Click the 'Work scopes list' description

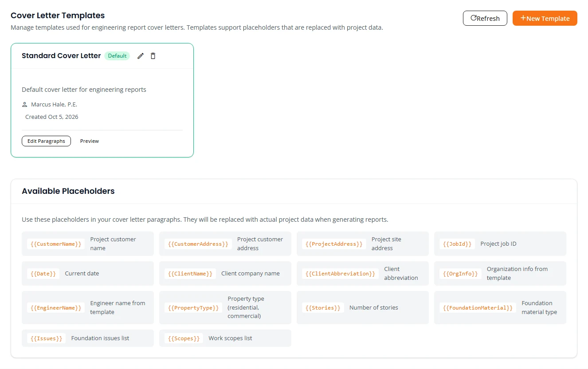tap(230, 338)
